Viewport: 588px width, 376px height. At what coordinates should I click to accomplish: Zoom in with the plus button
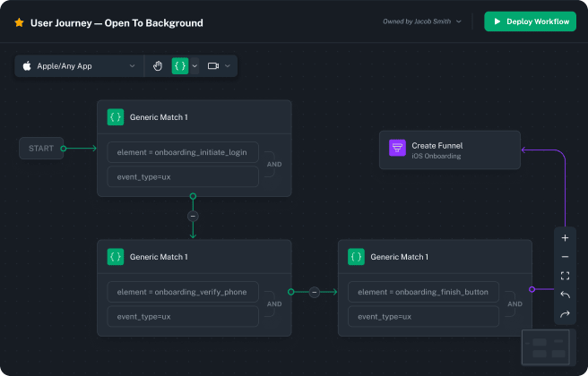tap(565, 238)
